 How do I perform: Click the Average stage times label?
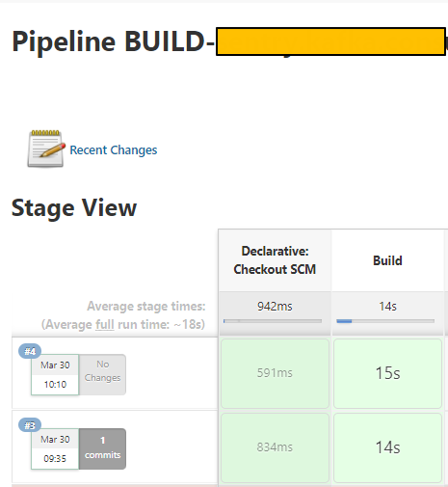pyautogui.click(x=146, y=306)
